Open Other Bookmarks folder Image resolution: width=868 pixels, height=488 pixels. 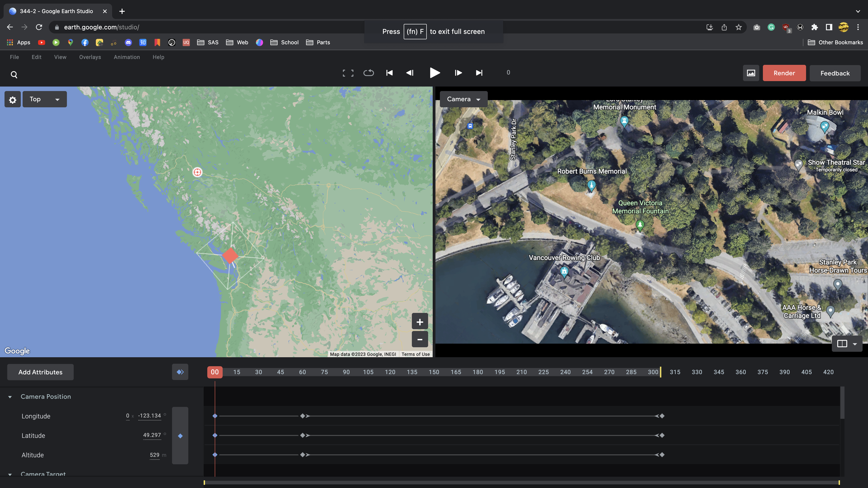point(836,42)
